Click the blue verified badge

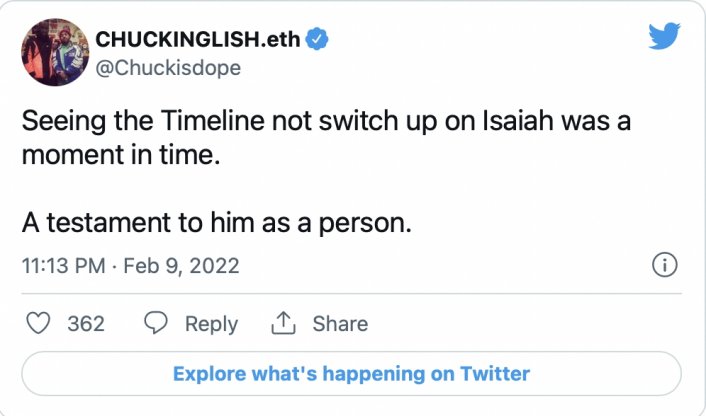tap(318, 40)
